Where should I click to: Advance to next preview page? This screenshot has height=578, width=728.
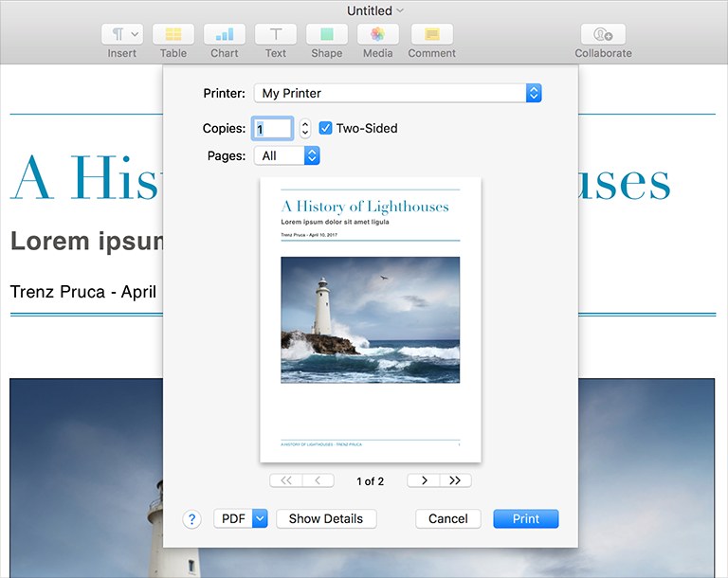pos(424,480)
